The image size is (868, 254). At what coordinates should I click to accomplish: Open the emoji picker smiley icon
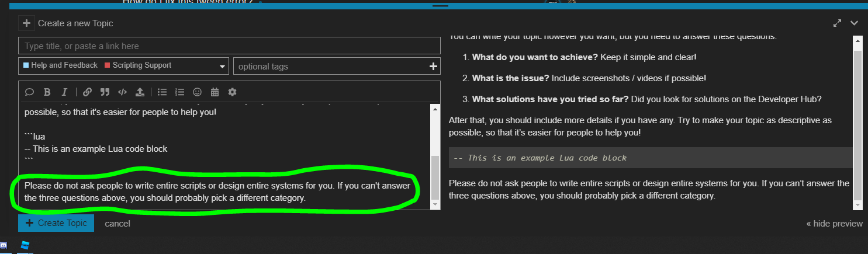tap(198, 92)
